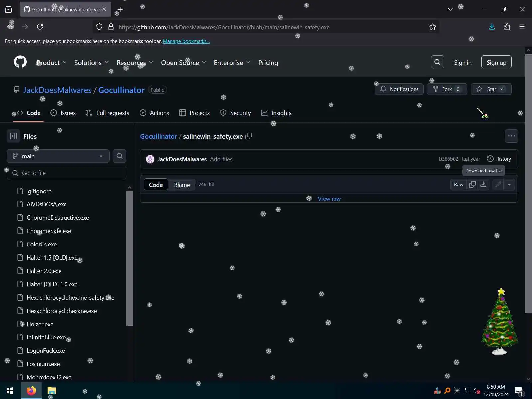Expand the Enterprise navigation menu
532x399 pixels.
232,62
